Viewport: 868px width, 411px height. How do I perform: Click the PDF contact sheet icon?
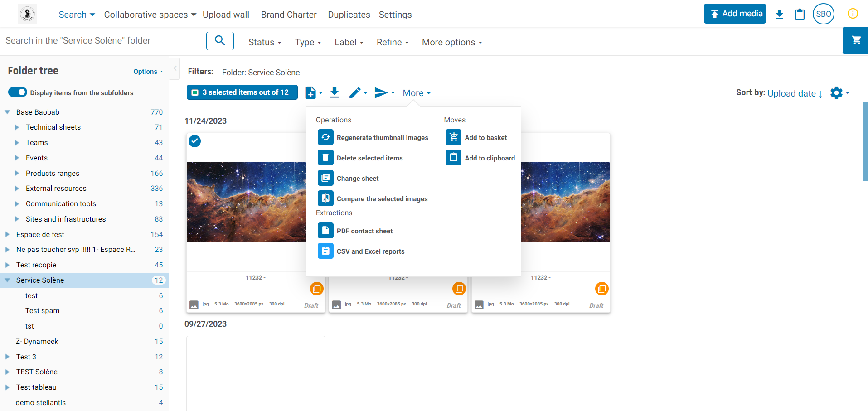point(325,231)
